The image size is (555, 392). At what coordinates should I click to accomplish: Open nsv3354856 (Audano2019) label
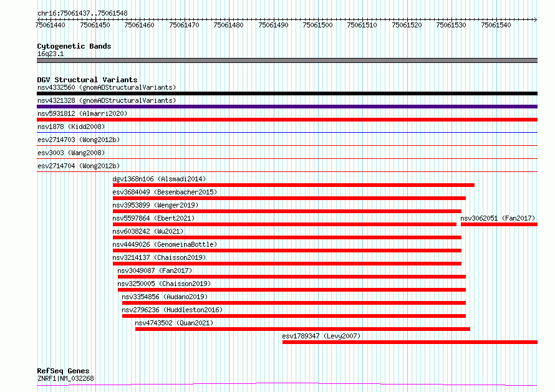click(165, 297)
